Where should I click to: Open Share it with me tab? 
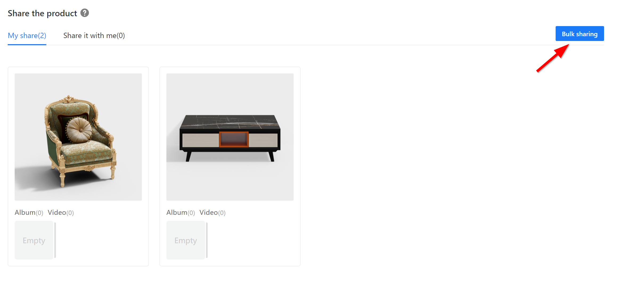[x=94, y=35]
